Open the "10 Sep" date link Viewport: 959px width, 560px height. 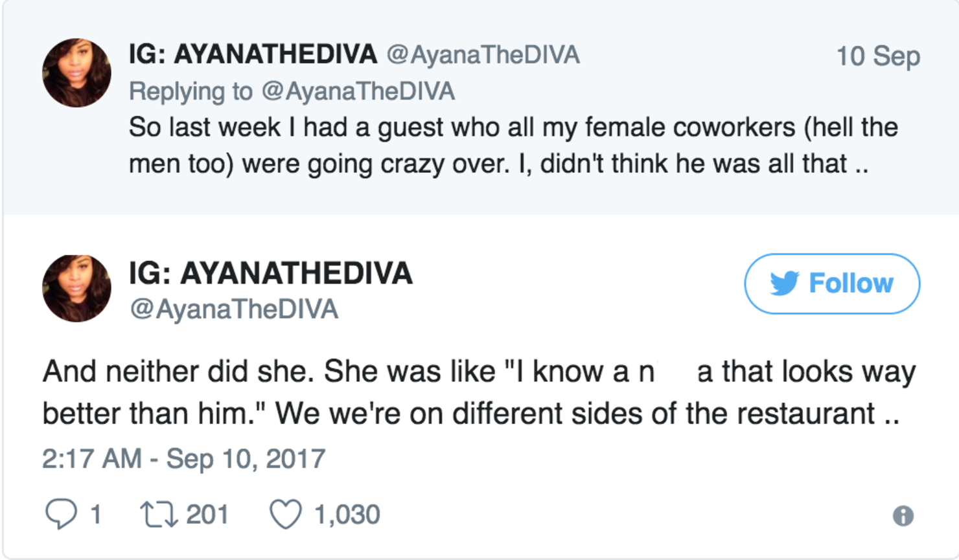(x=877, y=56)
